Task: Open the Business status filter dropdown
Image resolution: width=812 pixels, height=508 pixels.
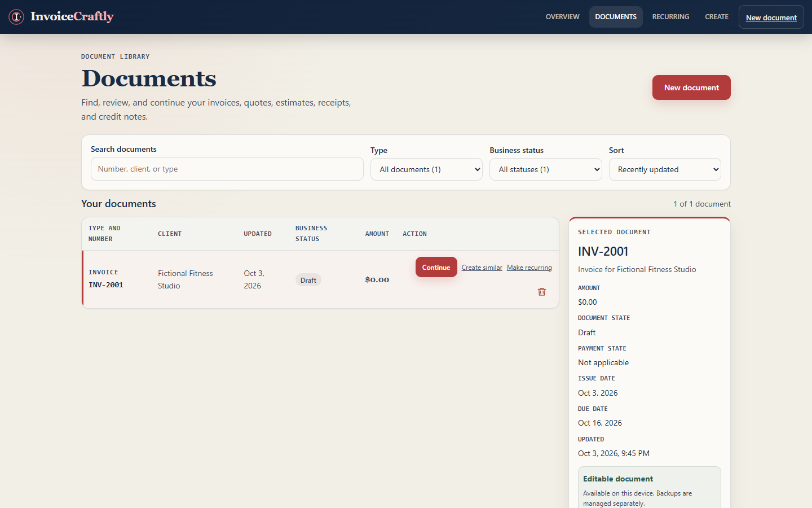Action: [x=545, y=169]
